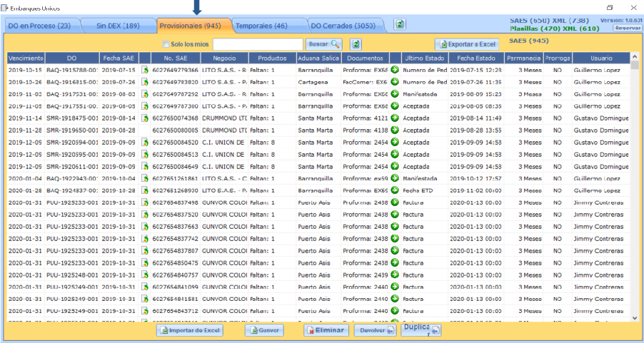Click Exportar a Excel button
The image size is (644, 343).
tap(467, 44)
